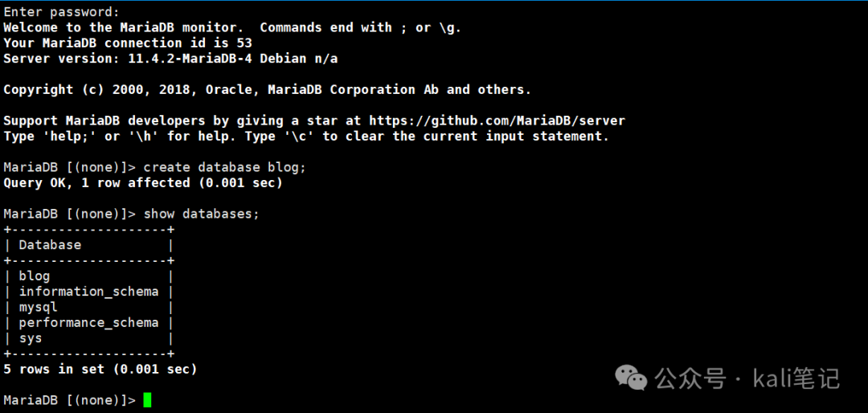The image size is (868, 413).
Task: Click the '5 rows in set' result line
Action: point(100,369)
